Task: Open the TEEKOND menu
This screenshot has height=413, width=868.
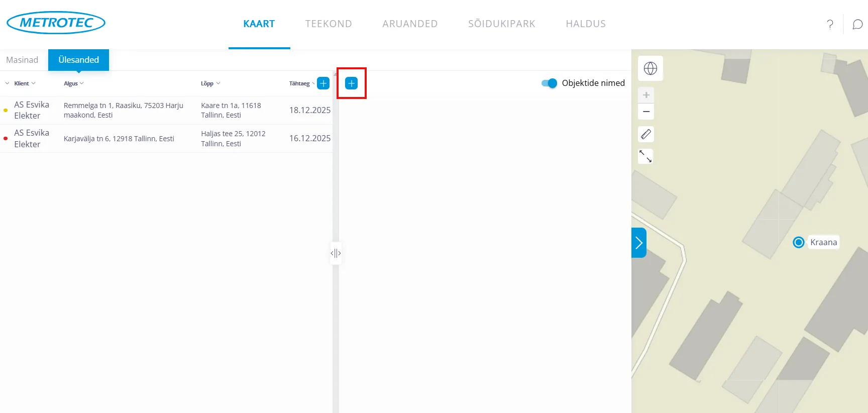Action: click(329, 24)
